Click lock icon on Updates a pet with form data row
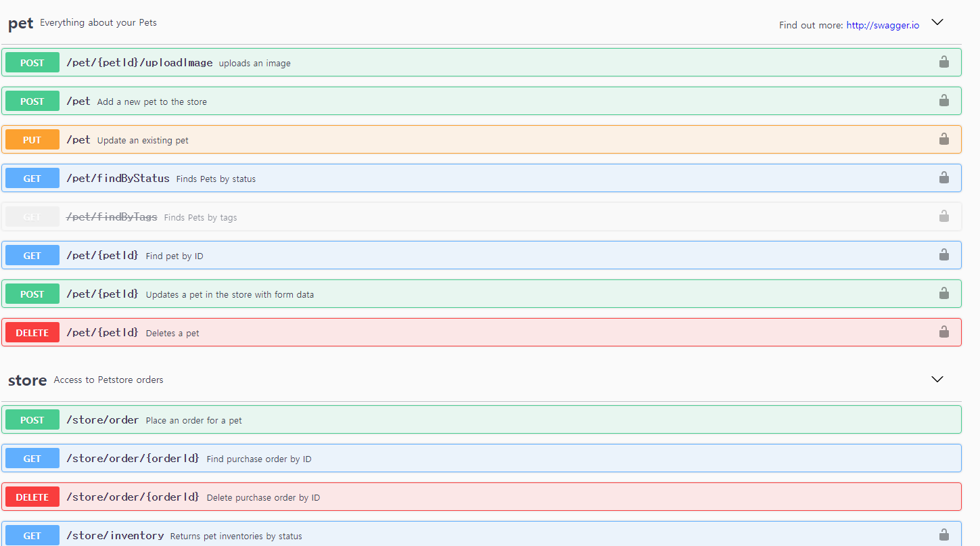The height and width of the screenshot is (546, 980). (943, 294)
